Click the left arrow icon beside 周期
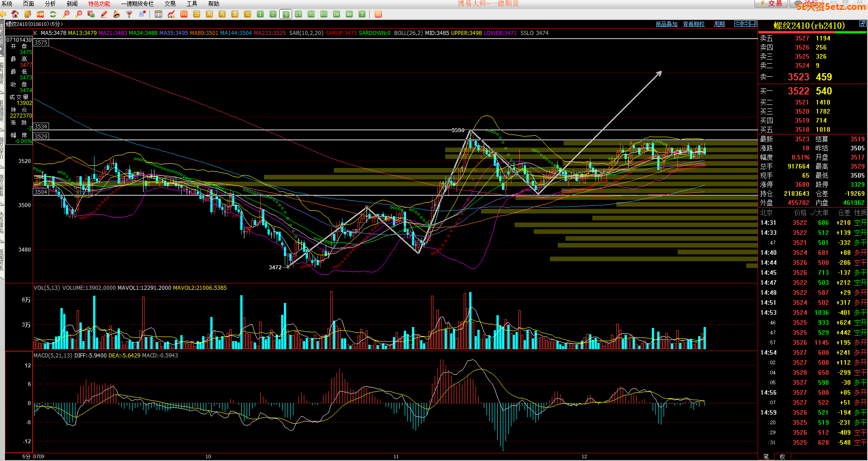Image resolution: width=868 pixels, height=461 pixels. (738, 24)
